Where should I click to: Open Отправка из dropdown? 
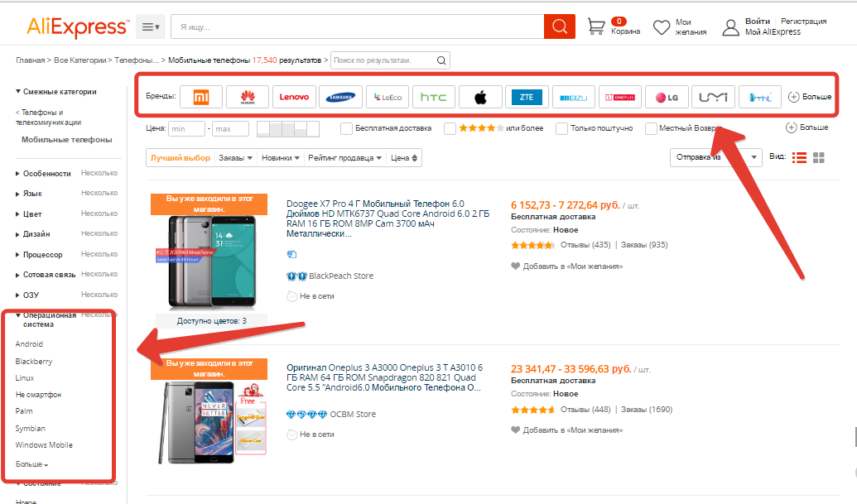click(716, 157)
